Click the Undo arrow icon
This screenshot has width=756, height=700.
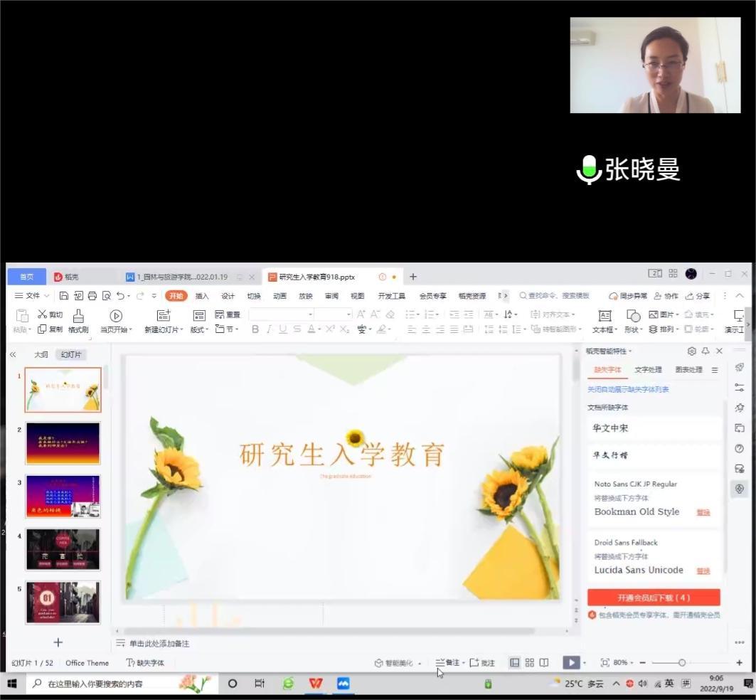coord(121,296)
